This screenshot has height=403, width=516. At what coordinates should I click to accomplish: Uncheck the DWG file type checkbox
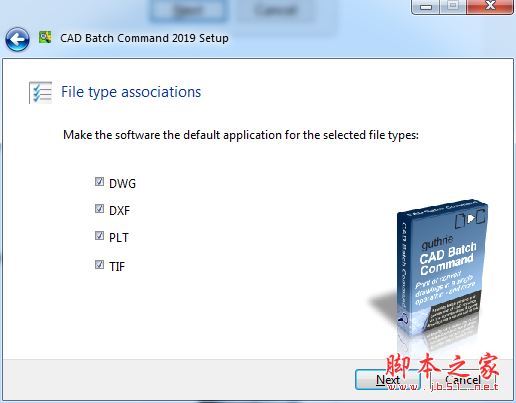99,182
